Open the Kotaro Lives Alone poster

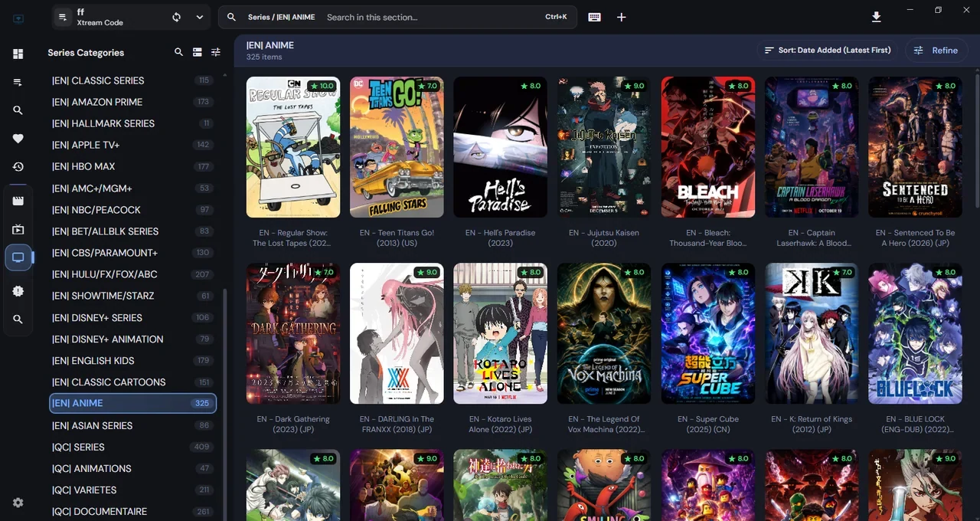point(501,333)
